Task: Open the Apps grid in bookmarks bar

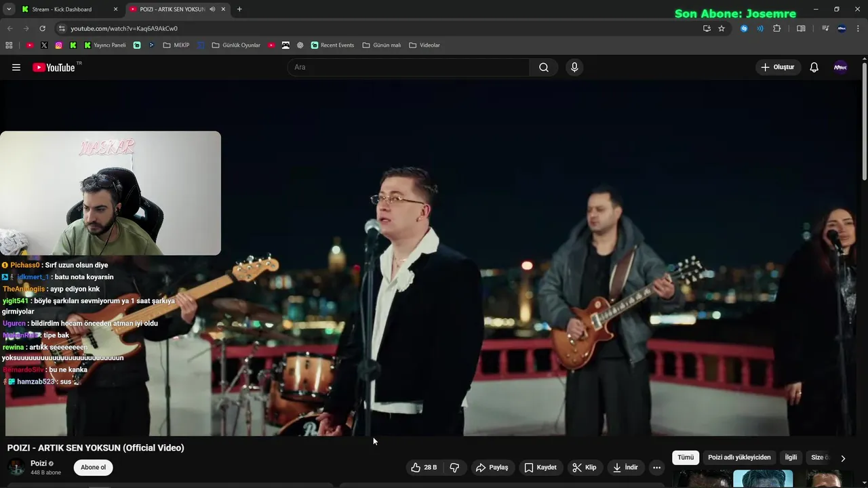Action: [x=9, y=45]
